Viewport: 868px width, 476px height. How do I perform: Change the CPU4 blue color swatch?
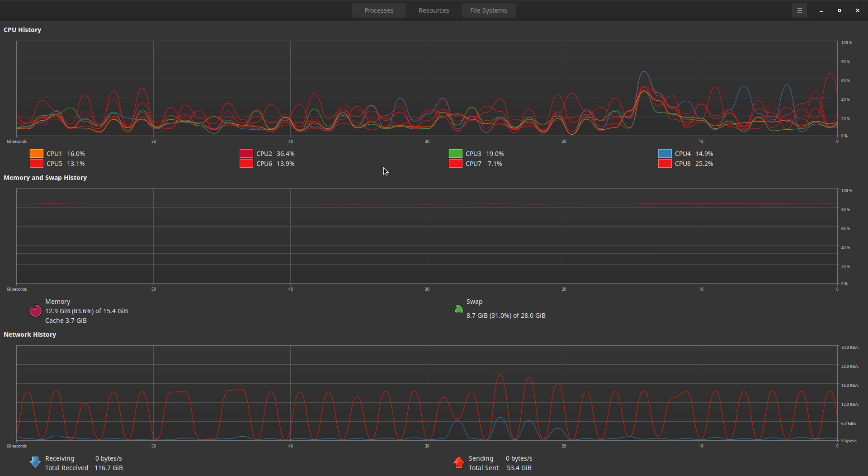(x=665, y=154)
